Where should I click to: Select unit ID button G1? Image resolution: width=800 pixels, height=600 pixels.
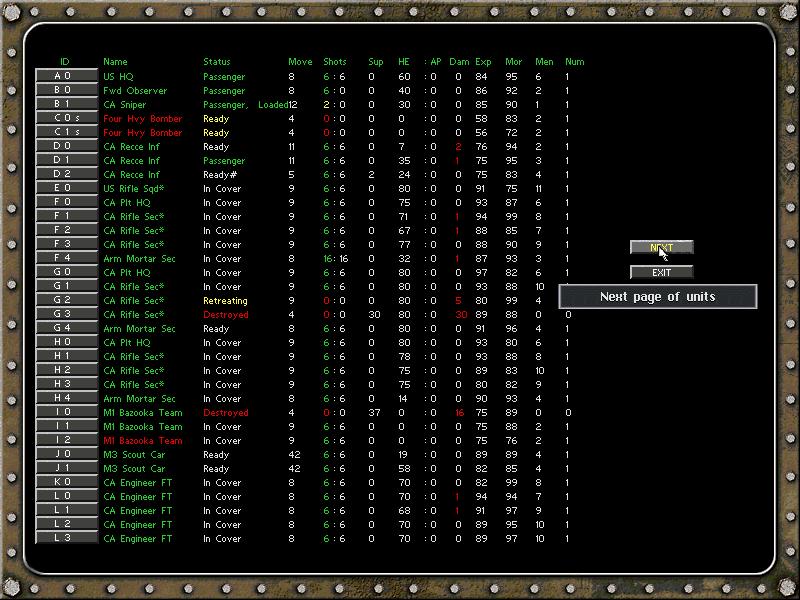coord(67,286)
